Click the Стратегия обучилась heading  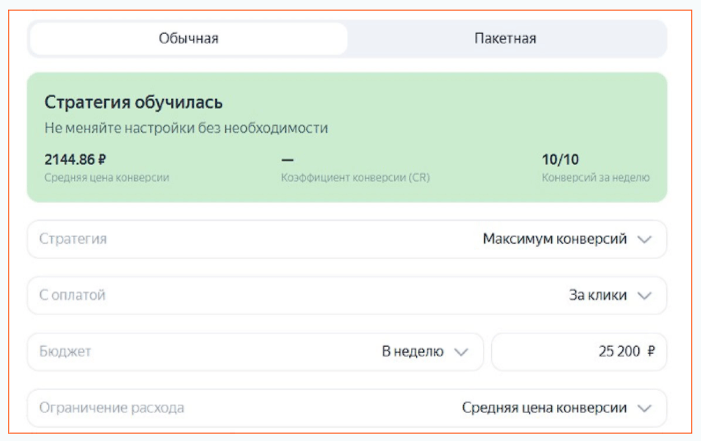pos(133,102)
